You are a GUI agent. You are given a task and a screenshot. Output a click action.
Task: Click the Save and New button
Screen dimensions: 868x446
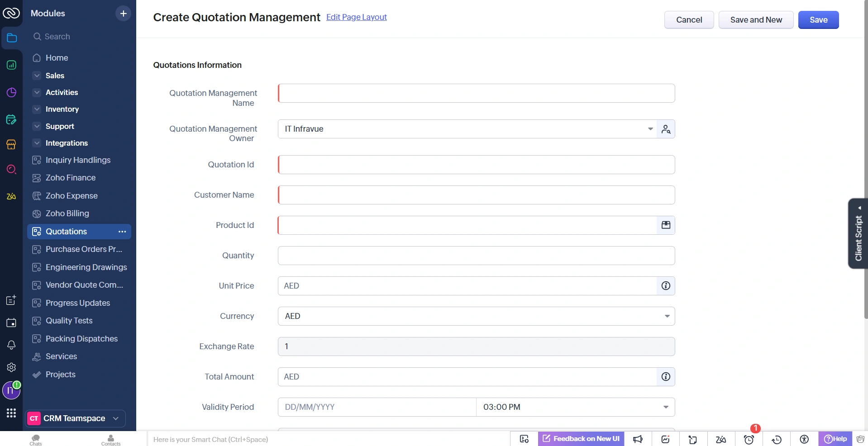(756, 19)
